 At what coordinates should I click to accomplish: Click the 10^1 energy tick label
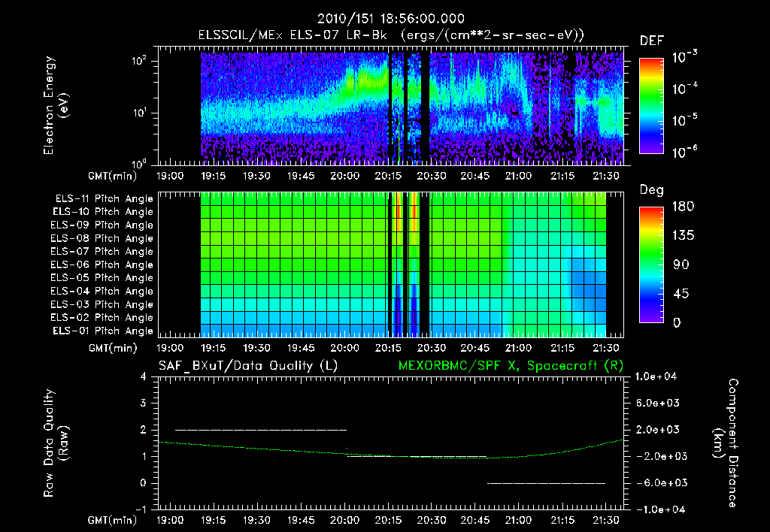138,113
